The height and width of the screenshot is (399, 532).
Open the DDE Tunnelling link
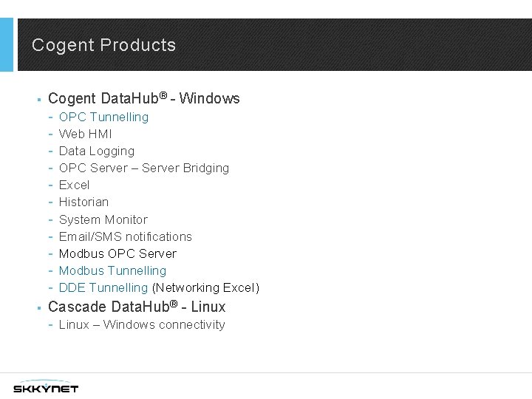click(x=103, y=287)
